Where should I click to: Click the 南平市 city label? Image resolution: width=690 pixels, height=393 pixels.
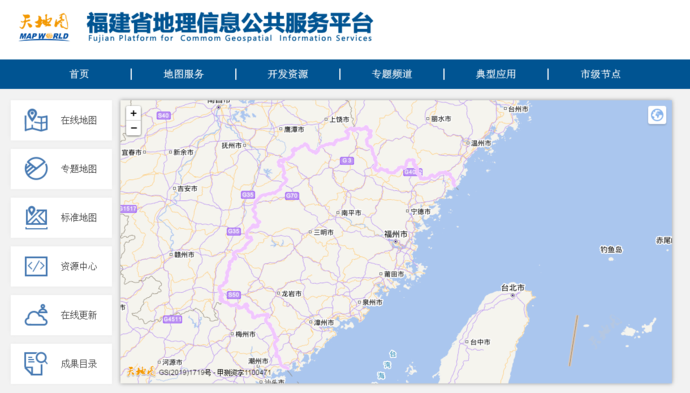(x=351, y=213)
